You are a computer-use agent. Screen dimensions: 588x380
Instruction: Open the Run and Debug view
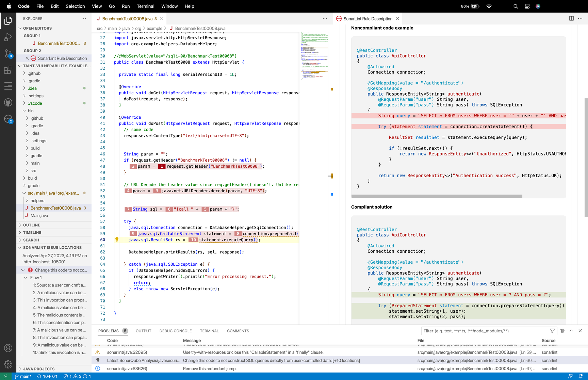point(8,37)
